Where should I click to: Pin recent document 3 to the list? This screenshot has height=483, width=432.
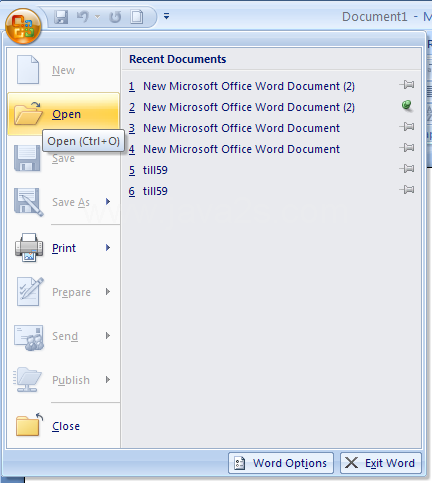click(x=407, y=127)
